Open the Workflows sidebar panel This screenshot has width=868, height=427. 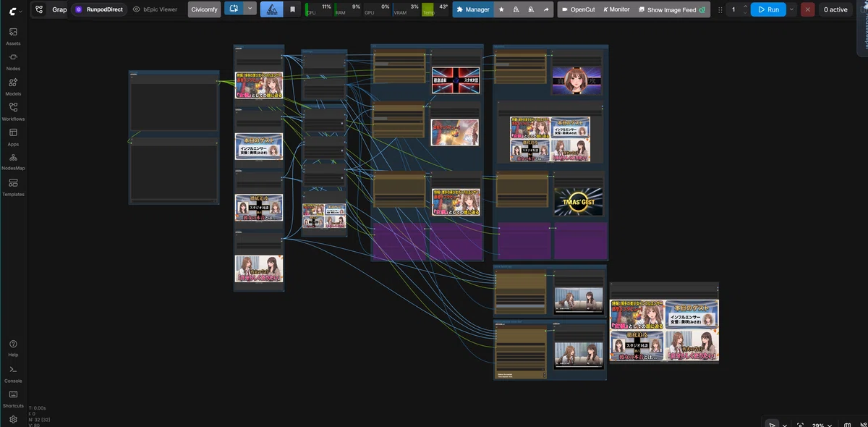13,111
